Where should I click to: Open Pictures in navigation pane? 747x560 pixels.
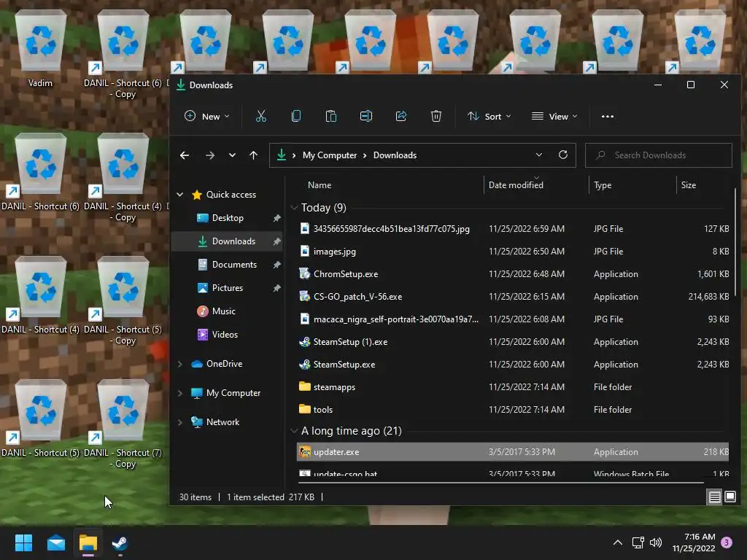228,288
